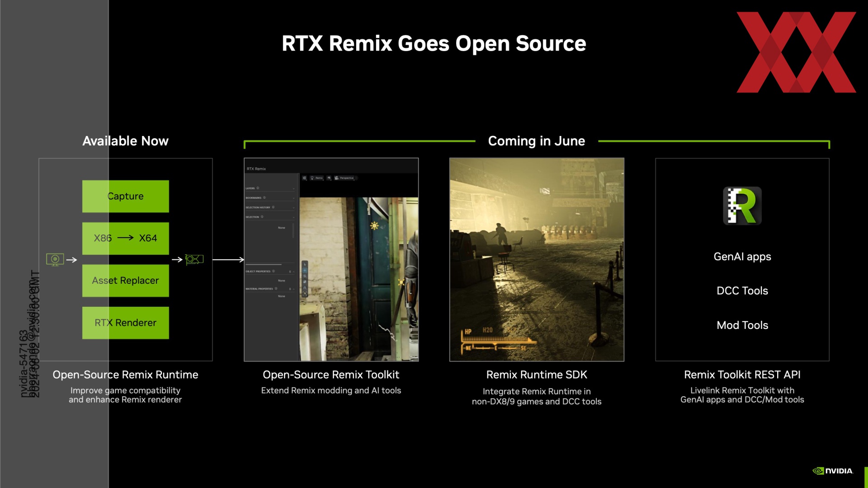Click the green graphics card icon
Screen dimensions: 868x488
click(194, 259)
